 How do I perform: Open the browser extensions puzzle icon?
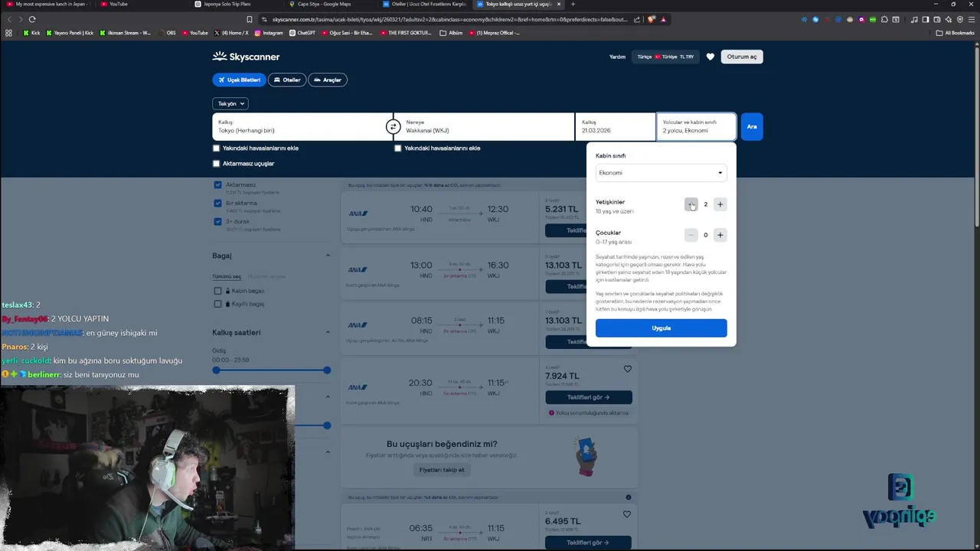point(885,19)
